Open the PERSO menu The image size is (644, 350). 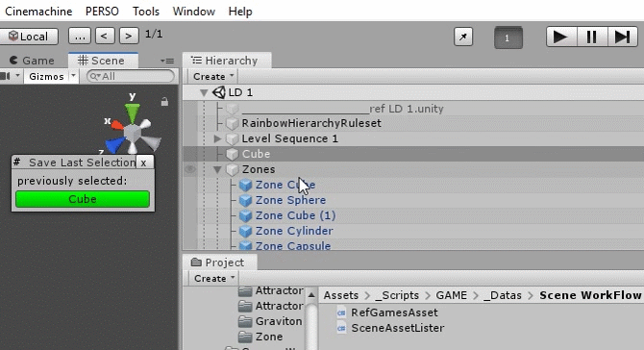[x=102, y=12]
